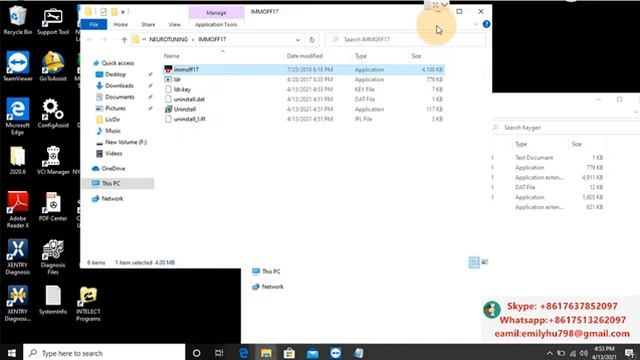The width and height of the screenshot is (640, 360).
Task: Switch to the Share ribbon tab
Action: pos(148,24)
